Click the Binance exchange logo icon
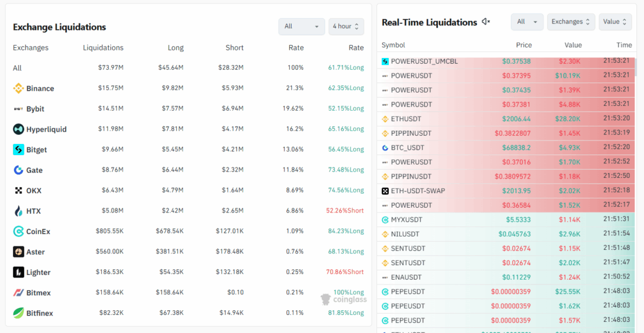Image resolution: width=644 pixels, height=333 pixels. coord(19,88)
